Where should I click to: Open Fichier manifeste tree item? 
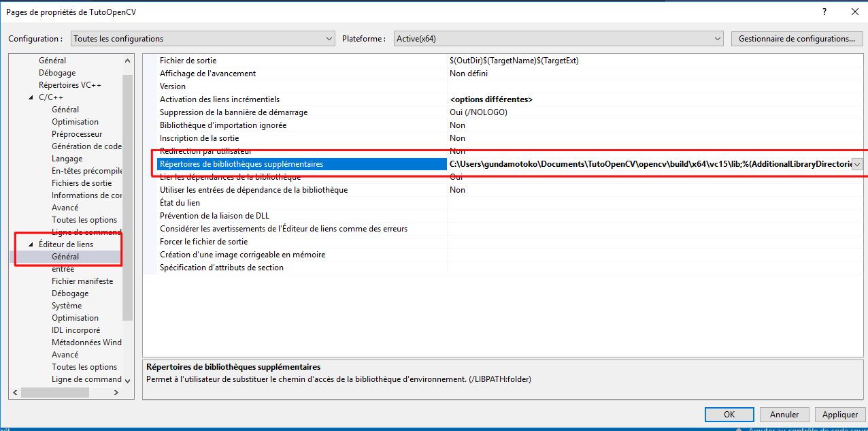point(82,281)
